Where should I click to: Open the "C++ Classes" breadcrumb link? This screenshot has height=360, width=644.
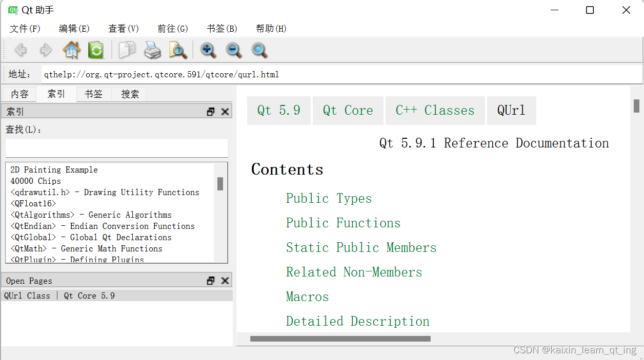click(x=435, y=111)
